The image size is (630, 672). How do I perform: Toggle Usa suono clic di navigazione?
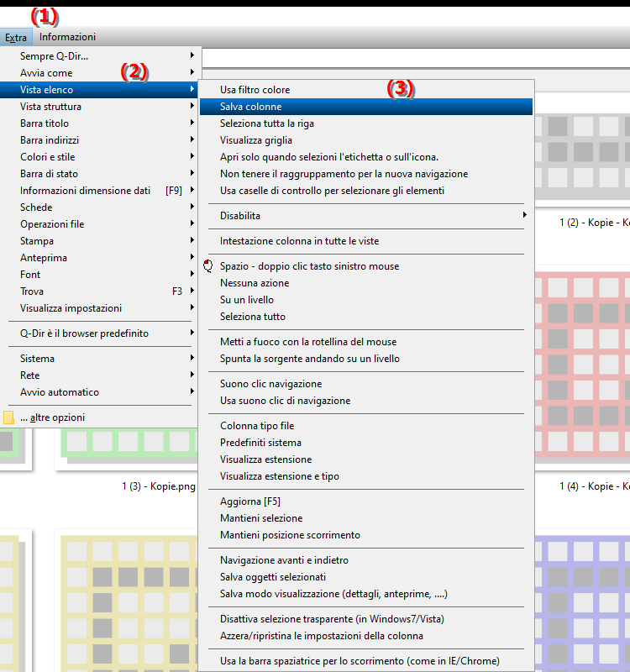[366, 401]
